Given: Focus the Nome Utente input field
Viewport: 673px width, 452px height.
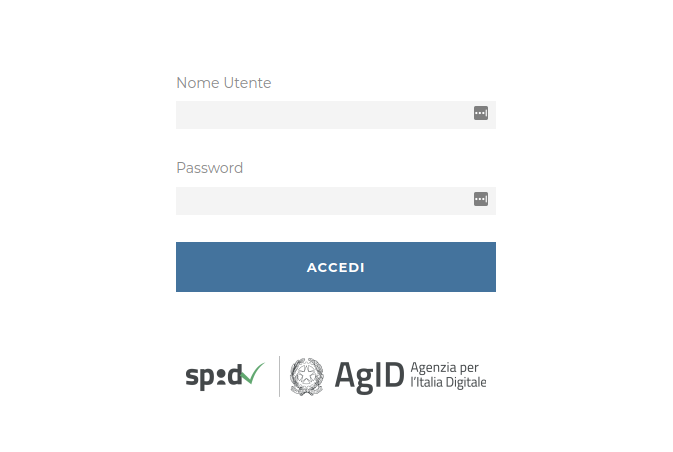Looking at the screenshot, I should (x=336, y=115).
